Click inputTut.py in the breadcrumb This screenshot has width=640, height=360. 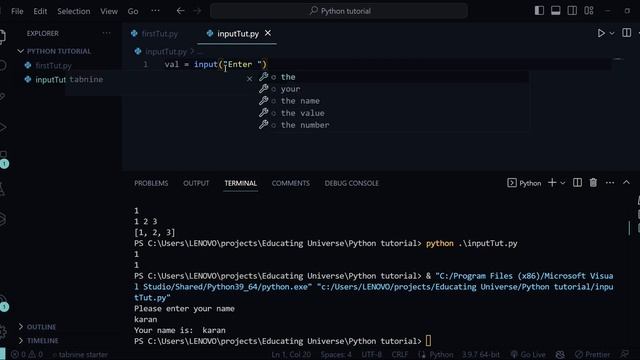165,51
